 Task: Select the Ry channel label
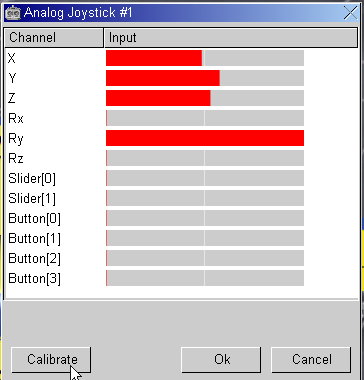[16, 139]
